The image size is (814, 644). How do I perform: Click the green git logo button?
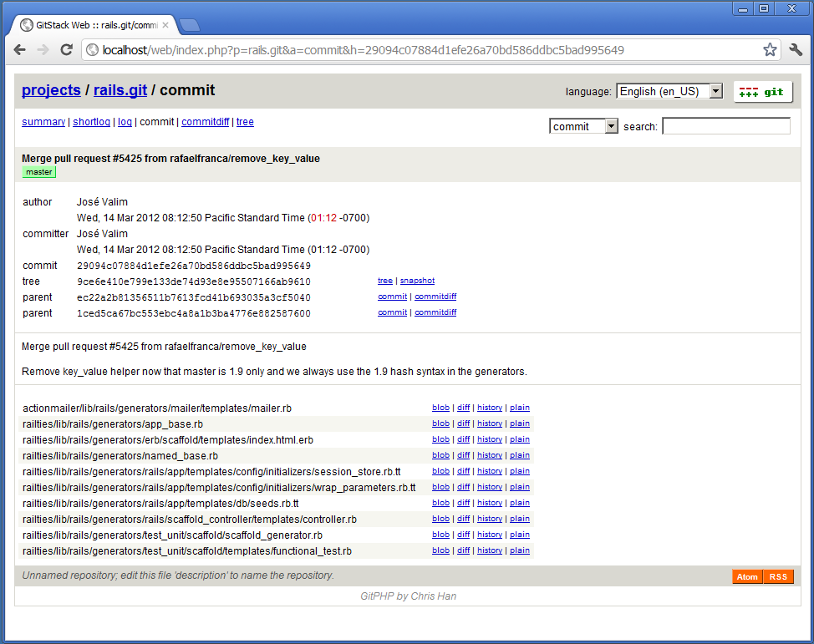coord(761,92)
